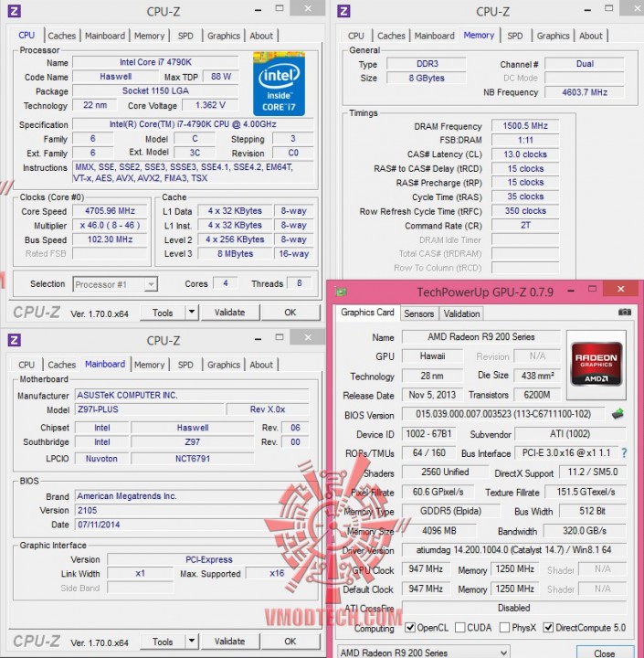The image size is (644, 658).
Task: Open Mainboard tab in top-left CPU-Z window
Action: coord(105,36)
